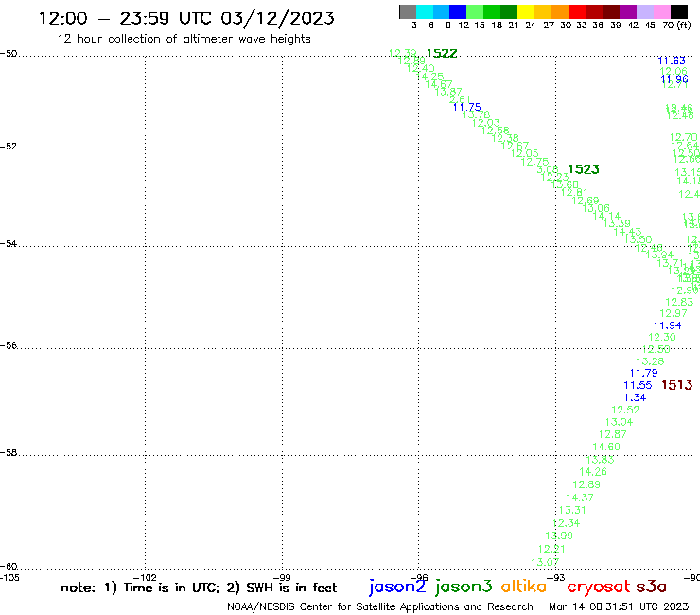
Task: Click the blue 11.94 reading
Action: pos(668,325)
